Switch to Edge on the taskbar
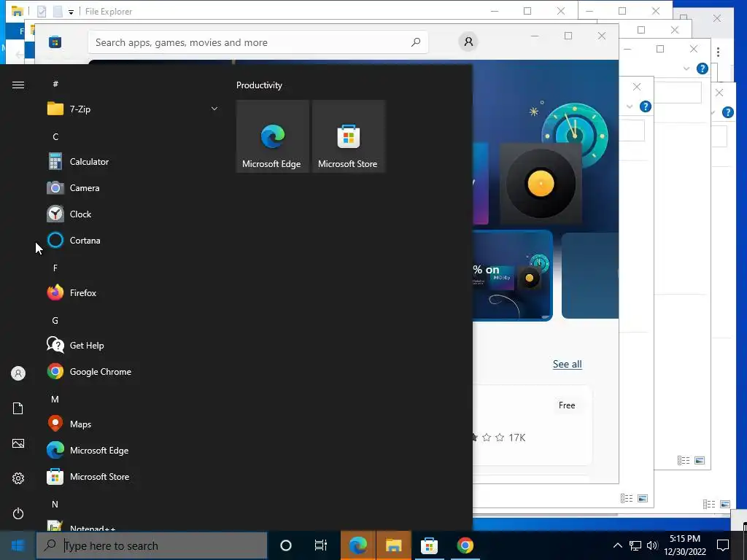Screen dimensions: 747x560 pyautogui.click(x=357, y=545)
